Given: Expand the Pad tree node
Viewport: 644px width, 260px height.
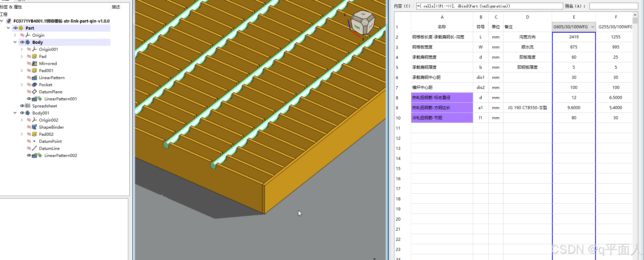Looking at the screenshot, I should coord(22,56).
